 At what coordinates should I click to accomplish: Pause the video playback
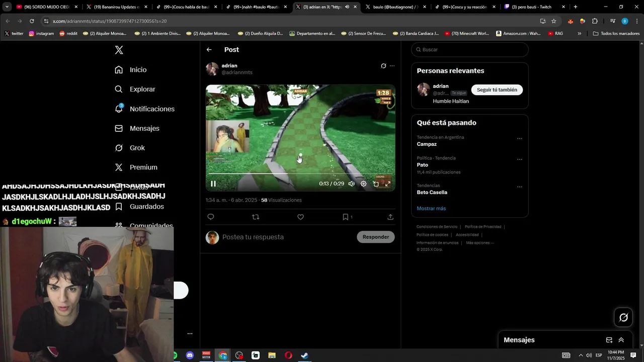(x=213, y=184)
